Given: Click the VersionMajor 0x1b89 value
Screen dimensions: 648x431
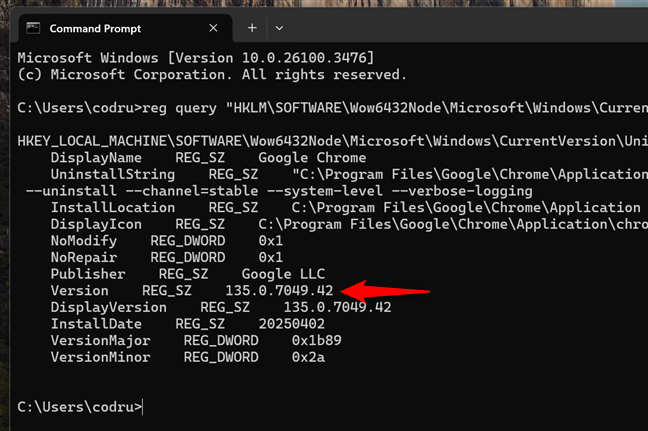Looking at the screenshot, I should point(317,341).
